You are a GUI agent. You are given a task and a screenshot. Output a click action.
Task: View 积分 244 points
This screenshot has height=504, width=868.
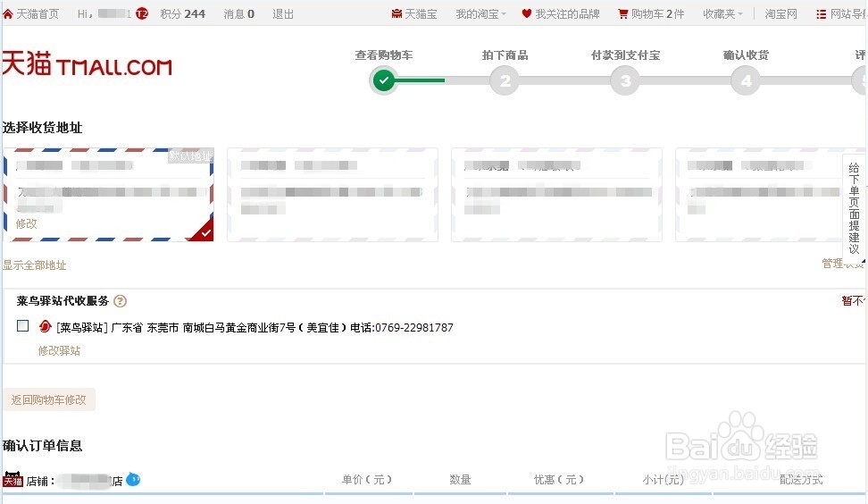coord(183,13)
